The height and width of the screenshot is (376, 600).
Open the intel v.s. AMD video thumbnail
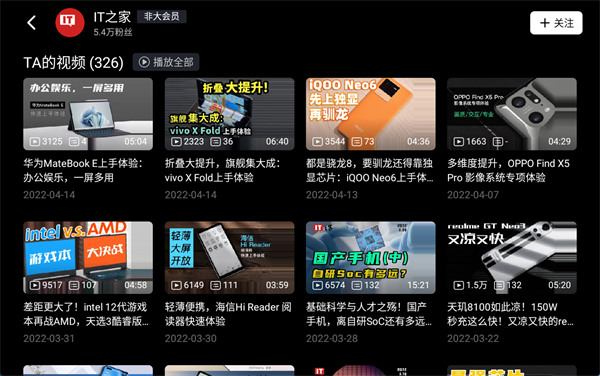88,257
